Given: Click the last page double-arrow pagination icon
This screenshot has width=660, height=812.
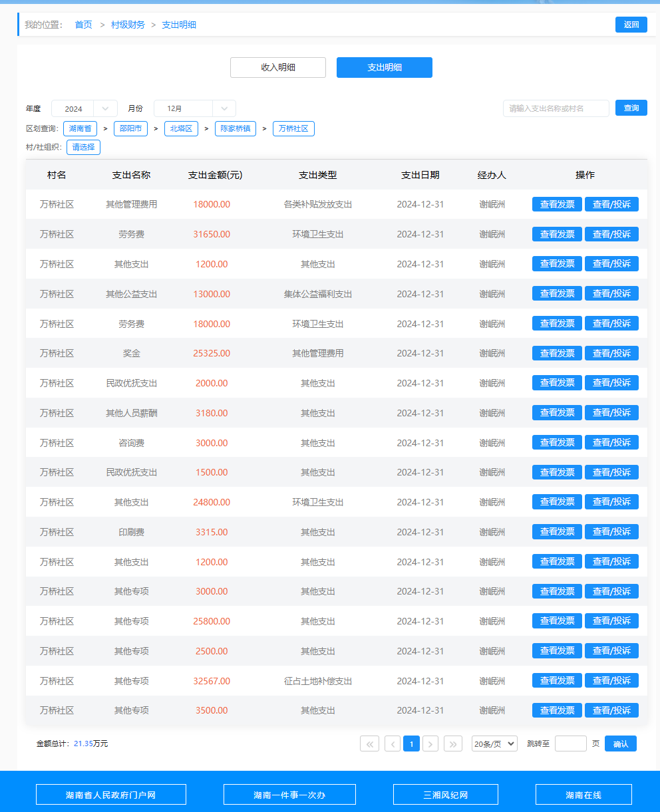Looking at the screenshot, I should pos(453,744).
